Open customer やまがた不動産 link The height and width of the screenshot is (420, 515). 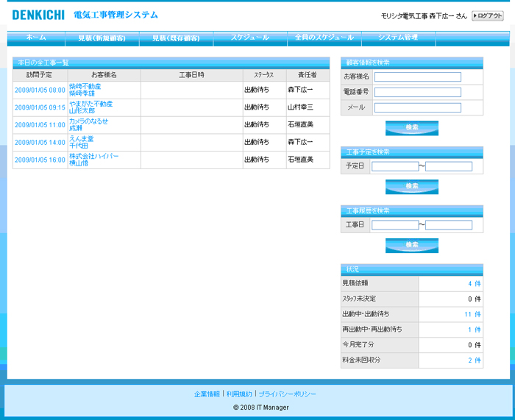pos(91,104)
